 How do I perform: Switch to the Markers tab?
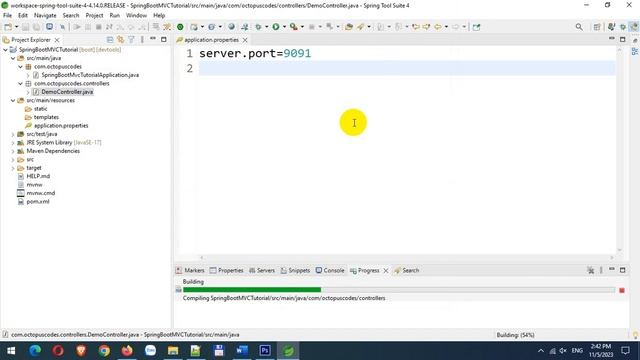pos(190,270)
